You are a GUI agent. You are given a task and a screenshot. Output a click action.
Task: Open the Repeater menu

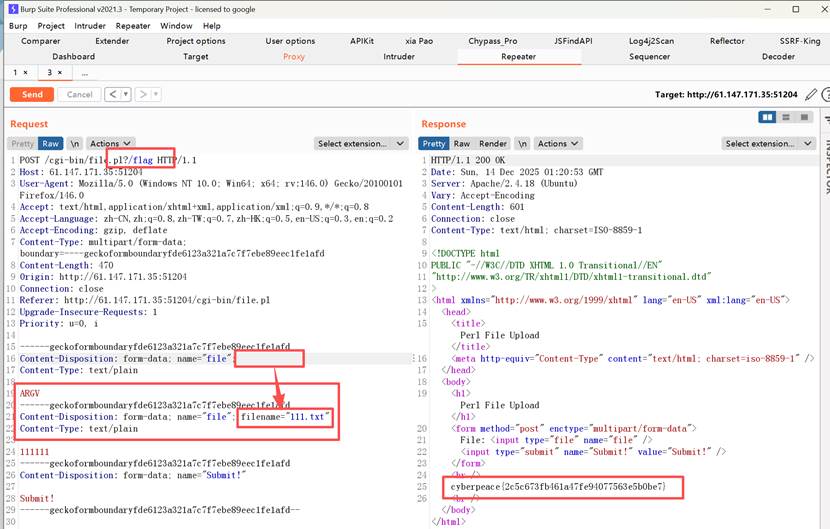[x=133, y=26]
